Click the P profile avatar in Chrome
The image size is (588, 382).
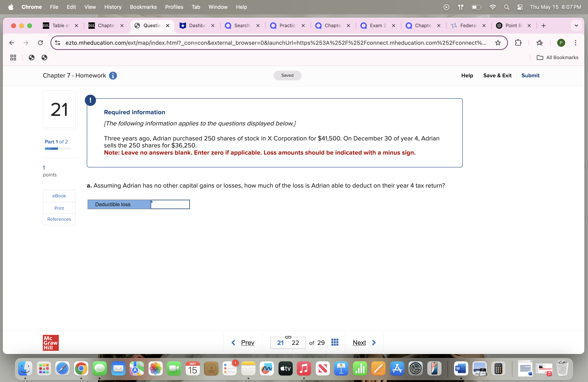[561, 43]
